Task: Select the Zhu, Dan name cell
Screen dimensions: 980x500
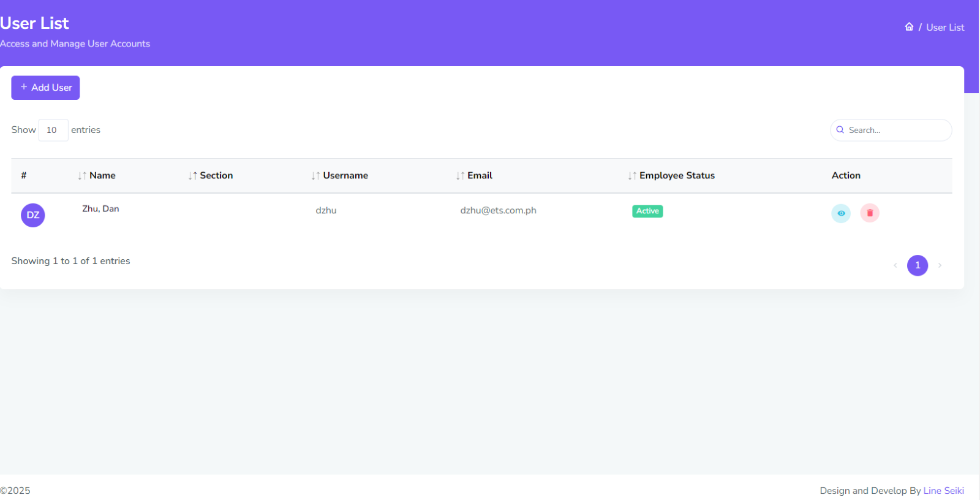Action: pyautogui.click(x=100, y=209)
